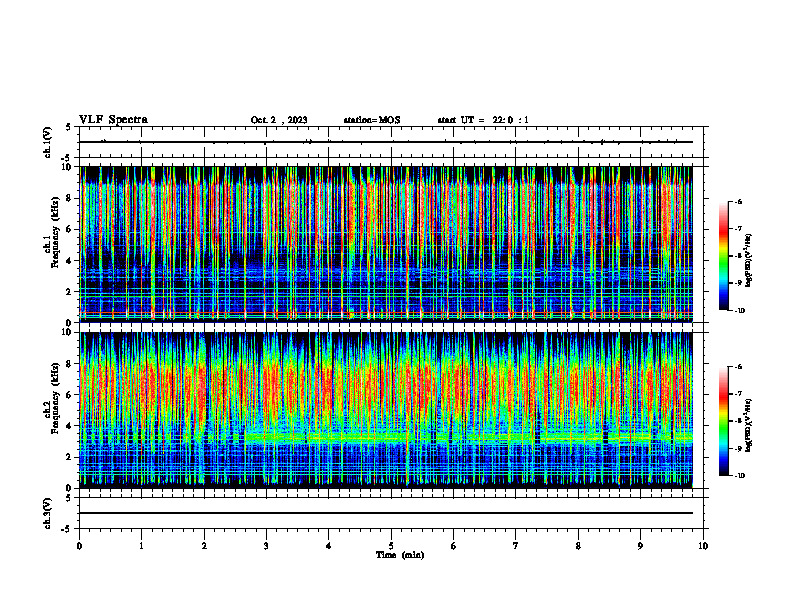792x612 pixels.
Task: Click the "ch.1(V)" axis label
Action: 47,142
